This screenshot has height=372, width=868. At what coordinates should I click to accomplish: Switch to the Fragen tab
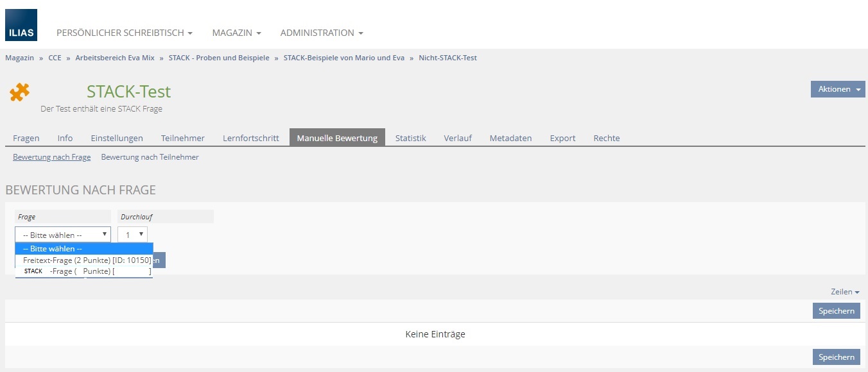(x=26, y=138)
